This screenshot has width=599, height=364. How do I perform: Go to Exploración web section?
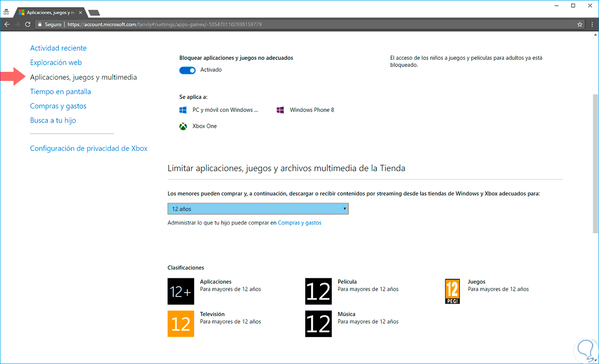(x=56, y=62)
